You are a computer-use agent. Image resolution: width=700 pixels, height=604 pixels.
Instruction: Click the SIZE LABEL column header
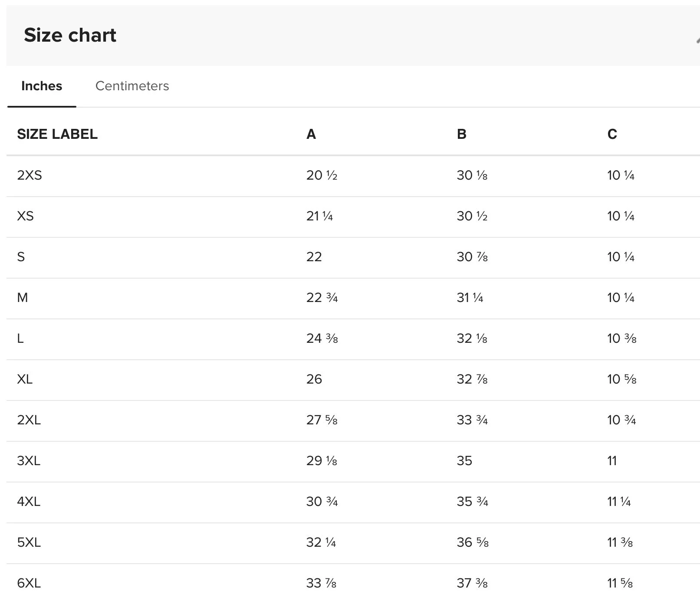tap(57, 134)
